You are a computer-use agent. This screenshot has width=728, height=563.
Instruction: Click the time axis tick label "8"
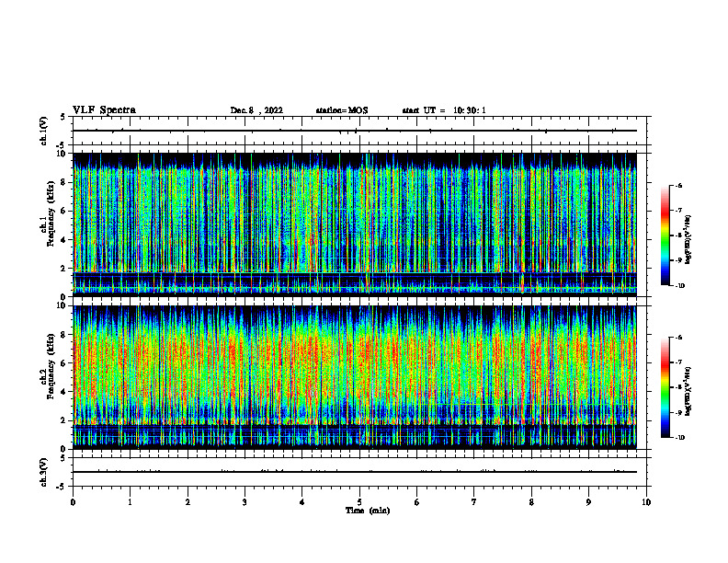point(531,502)
